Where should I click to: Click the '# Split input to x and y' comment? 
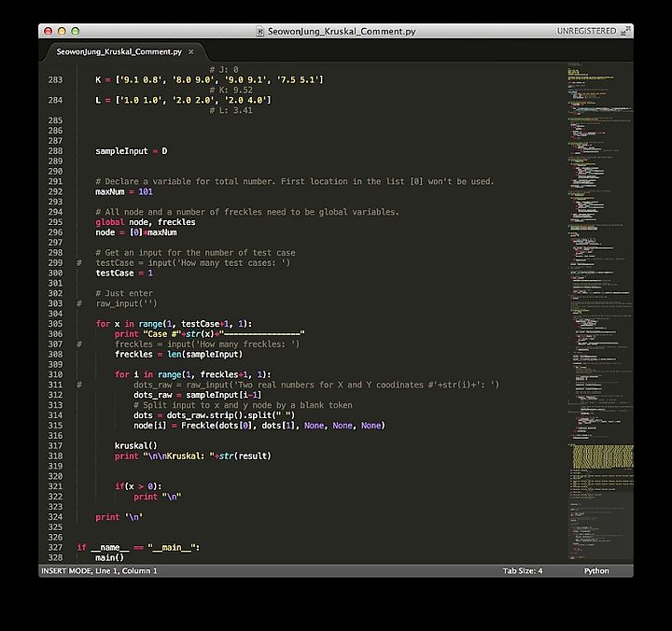[x=243, y=405]
